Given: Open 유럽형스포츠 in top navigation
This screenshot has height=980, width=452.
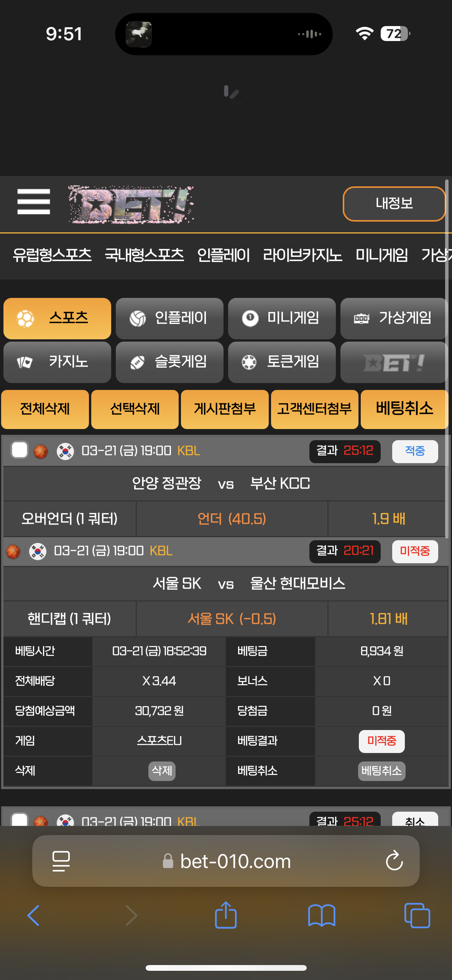Looking at the screenshot, I should click(52, 255).
